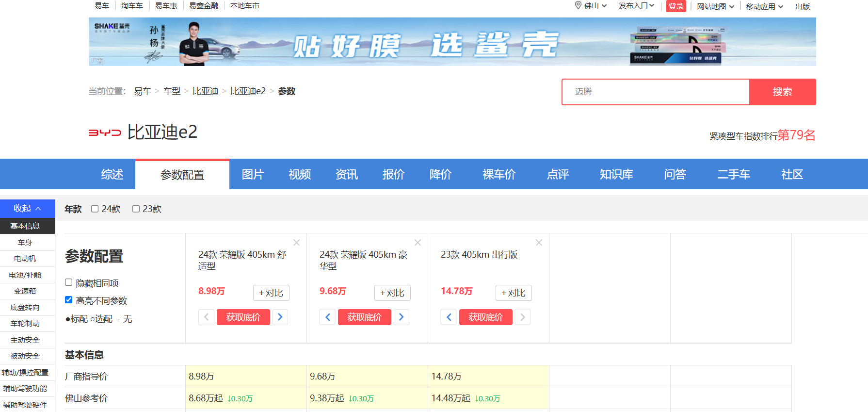Image resolution: width=868 pixels, height=412 pixels.
Task: Open the 易鑫金融 top link
Action: coord(204,6)
